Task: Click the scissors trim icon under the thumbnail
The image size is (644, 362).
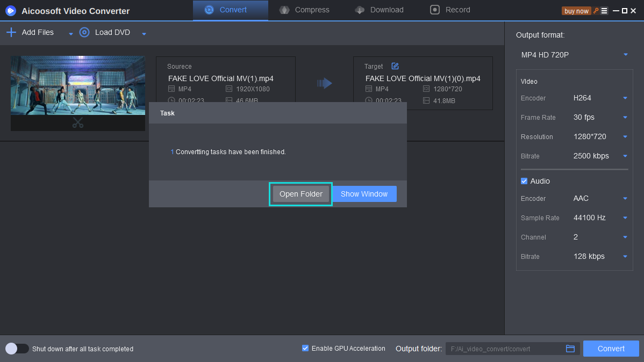Action: point(78,122)
